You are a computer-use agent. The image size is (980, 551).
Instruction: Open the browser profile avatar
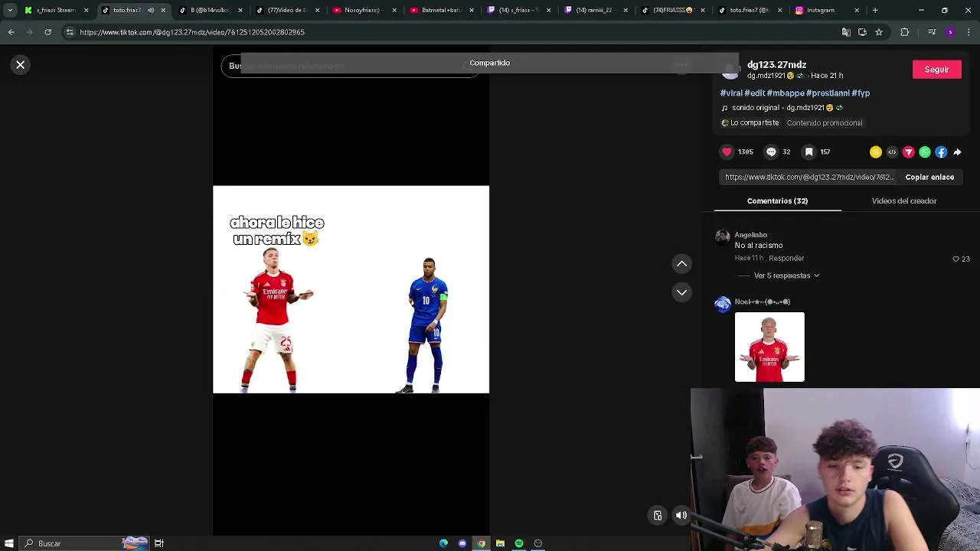pos(950,32)
